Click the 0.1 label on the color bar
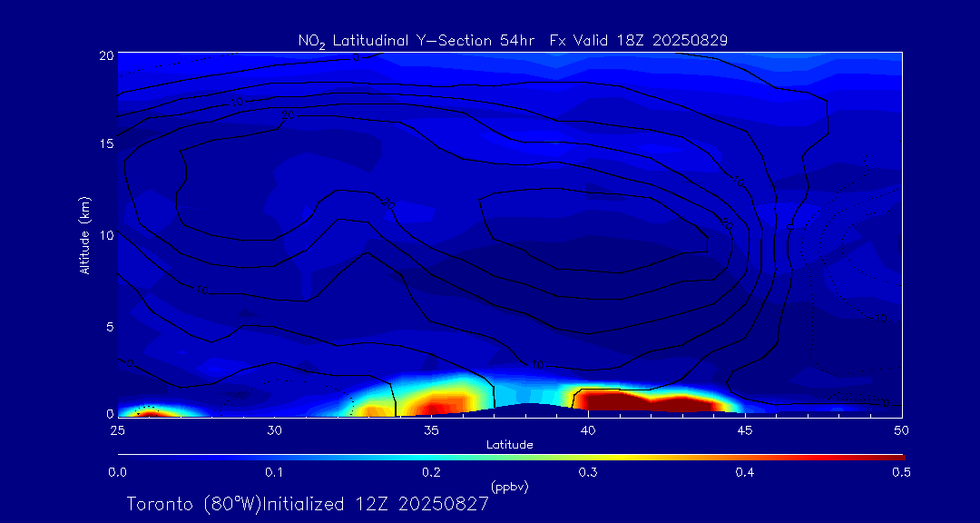980x523 pixels. (x=274, y=472)
